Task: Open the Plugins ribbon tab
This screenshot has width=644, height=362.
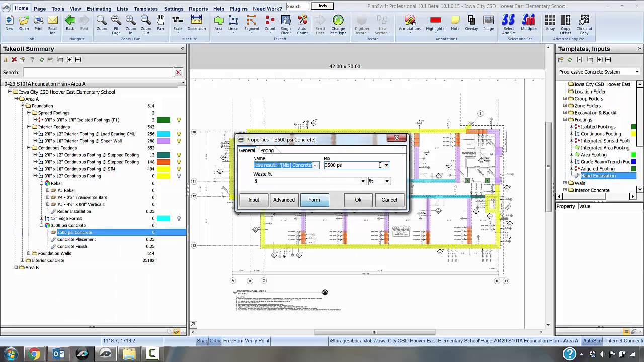Action: coord(238,9)
